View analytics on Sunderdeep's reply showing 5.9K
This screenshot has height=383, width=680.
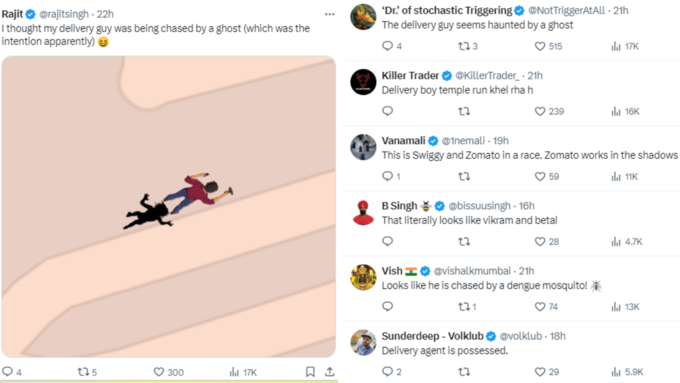tap(627, 372)
